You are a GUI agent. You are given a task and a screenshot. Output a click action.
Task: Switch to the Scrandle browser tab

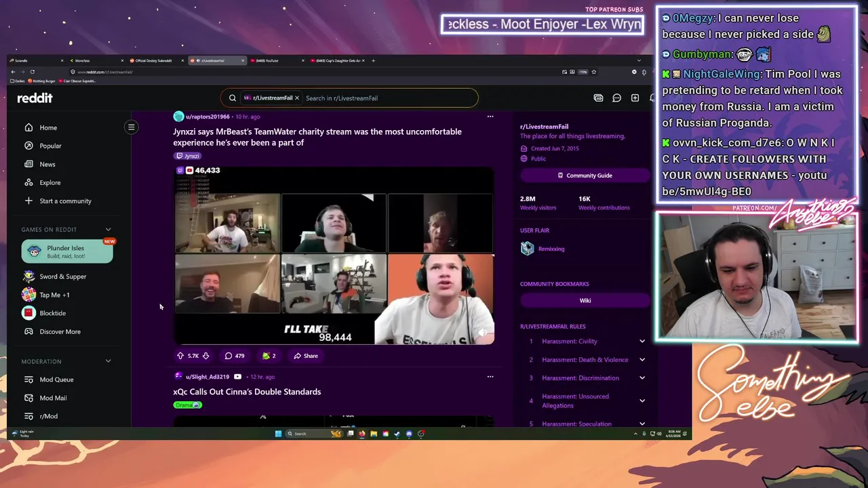click(x=37, y=60)
